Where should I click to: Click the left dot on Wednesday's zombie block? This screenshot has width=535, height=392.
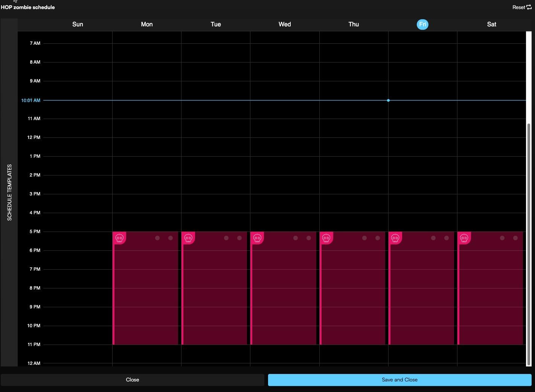(296, 238)
